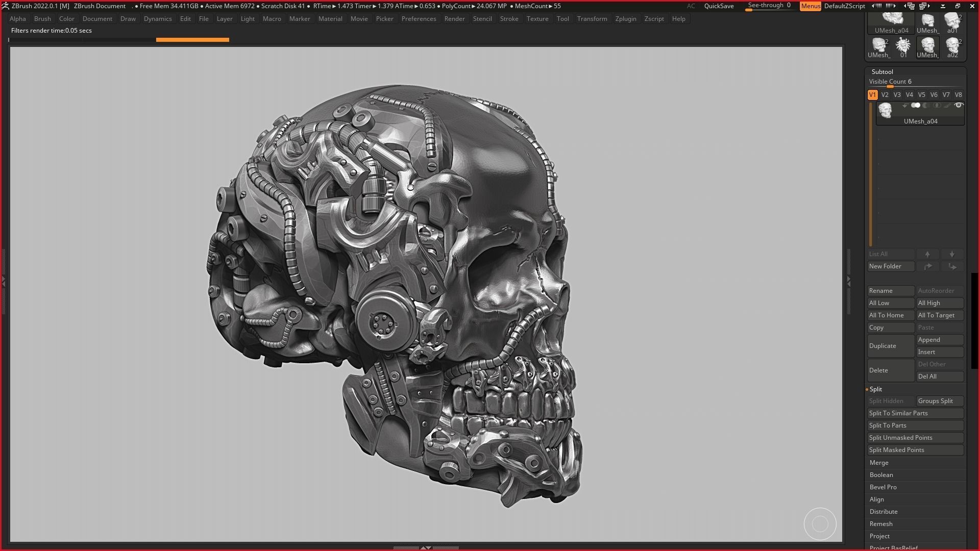Click the bottom shelf divider arrows
Image resolution: width=980 pixels, height=551 pixels.
click(x=426, y=548)
